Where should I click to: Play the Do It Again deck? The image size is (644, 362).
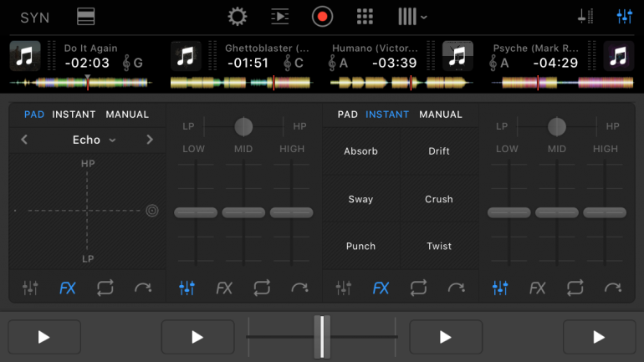[44, 337]
